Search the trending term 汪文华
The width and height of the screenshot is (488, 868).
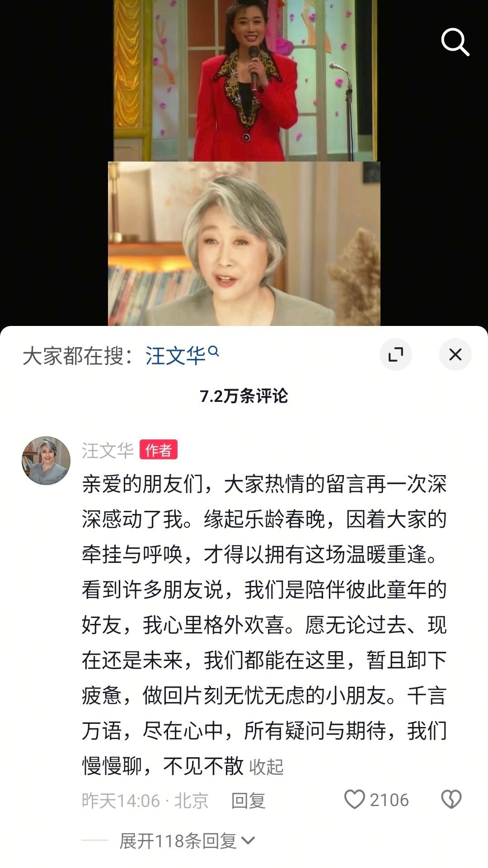[175, 356]
